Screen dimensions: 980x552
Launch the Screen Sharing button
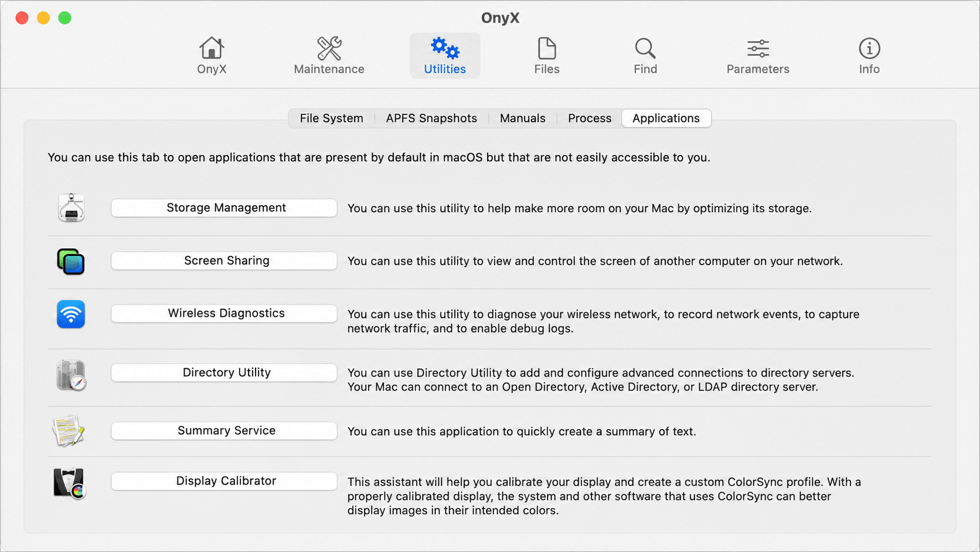tap(224, 260)
